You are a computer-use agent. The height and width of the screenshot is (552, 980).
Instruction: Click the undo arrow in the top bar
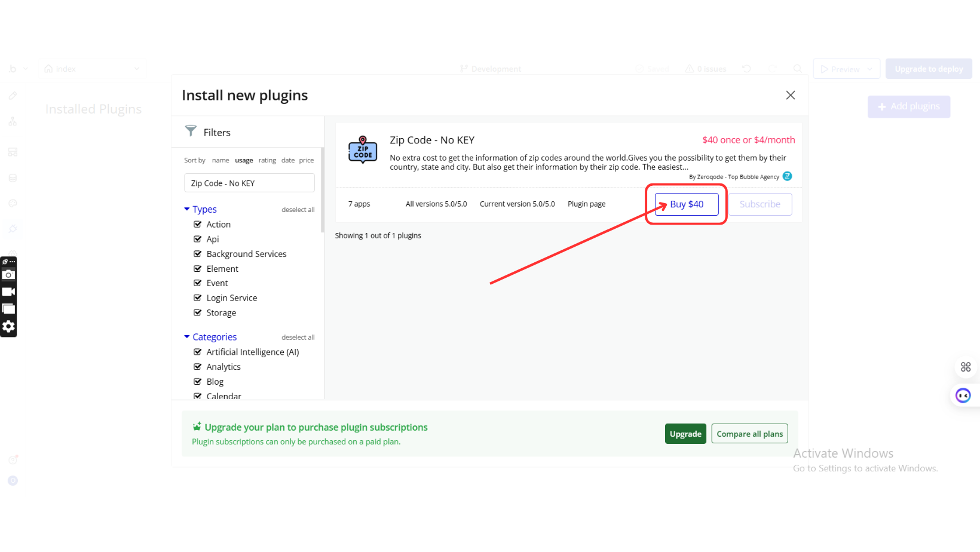746,69
